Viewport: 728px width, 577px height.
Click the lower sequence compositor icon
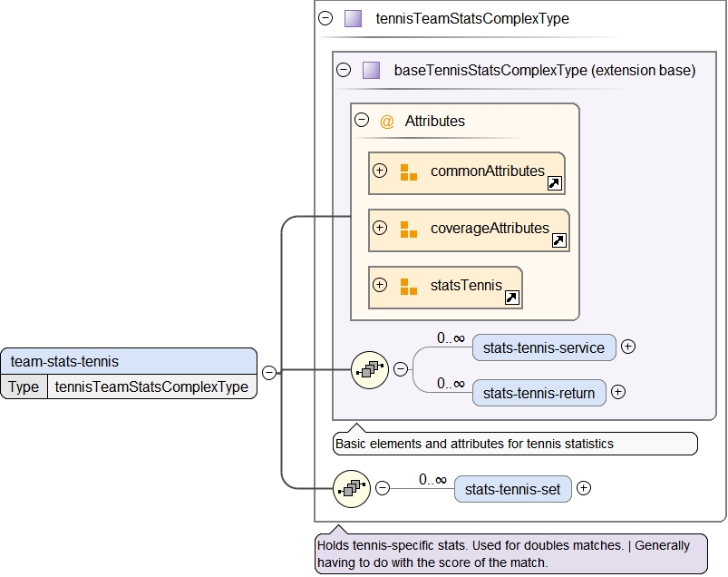click(352, 489)
